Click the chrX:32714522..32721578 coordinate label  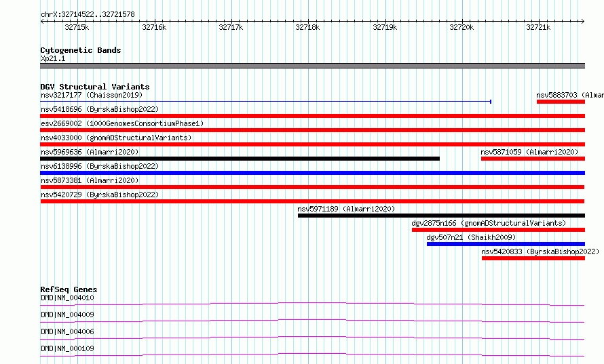coord(88,15)
